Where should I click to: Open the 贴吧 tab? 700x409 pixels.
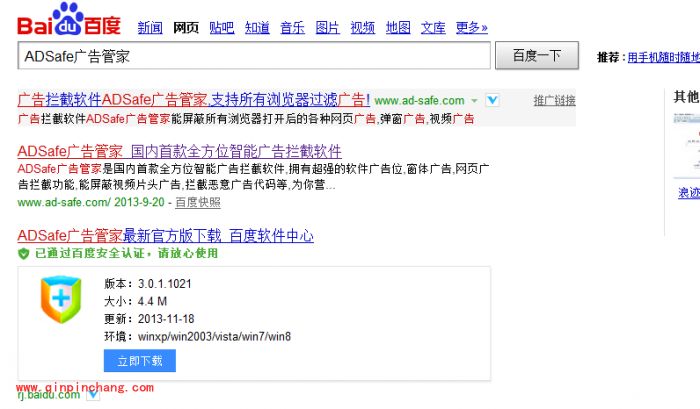(222, 28)
